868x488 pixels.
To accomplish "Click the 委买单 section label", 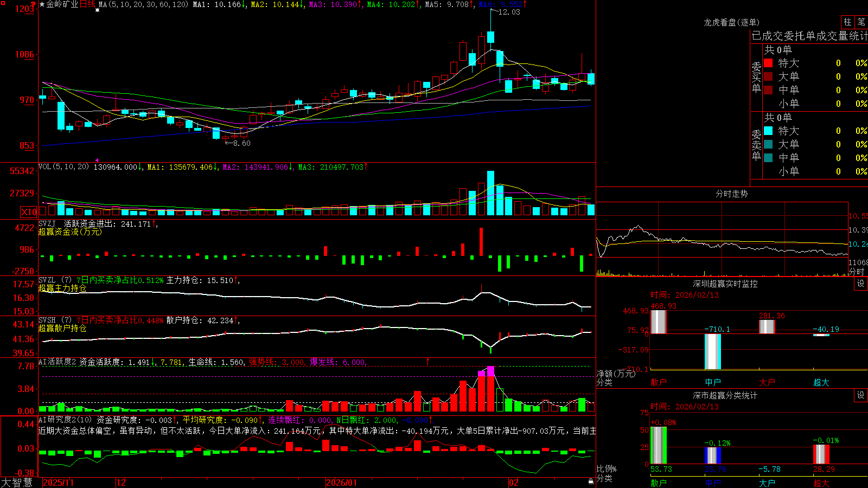I will tap(756, 76).
